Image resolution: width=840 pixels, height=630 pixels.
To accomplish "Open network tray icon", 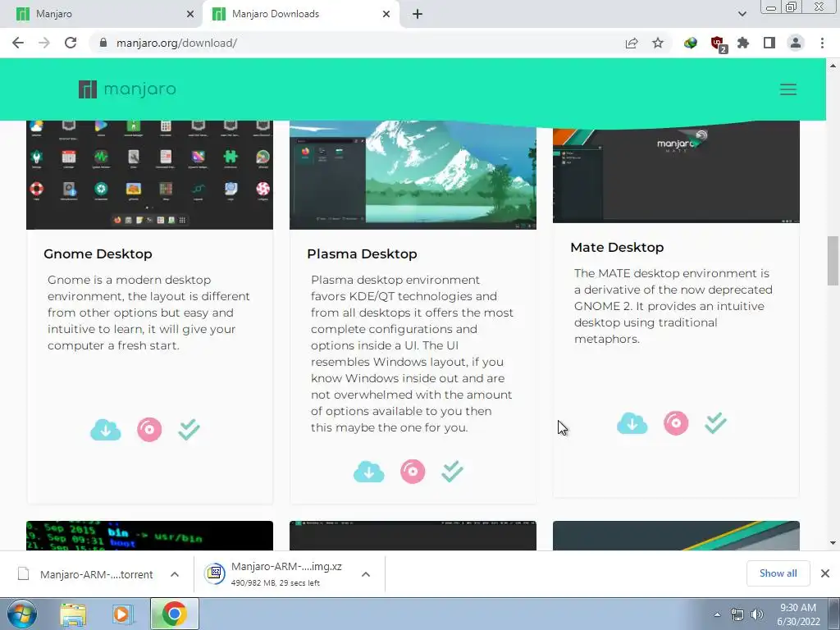I will pos(737,614).
